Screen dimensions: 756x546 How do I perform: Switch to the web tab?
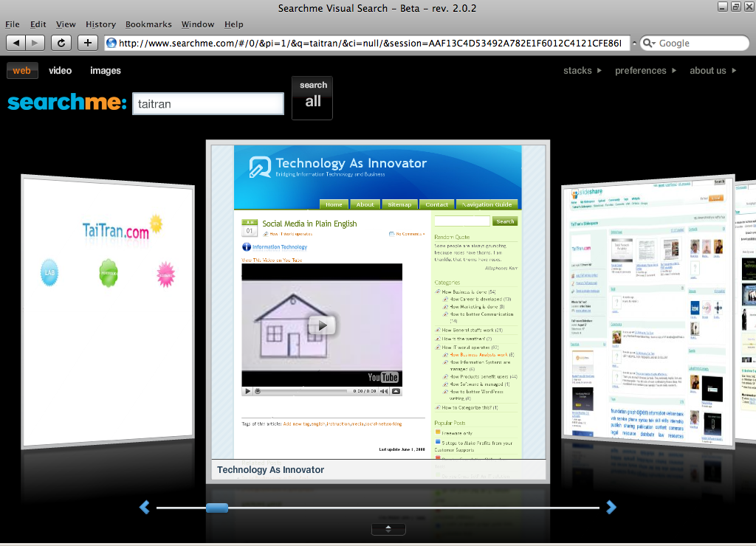(21, 70)
